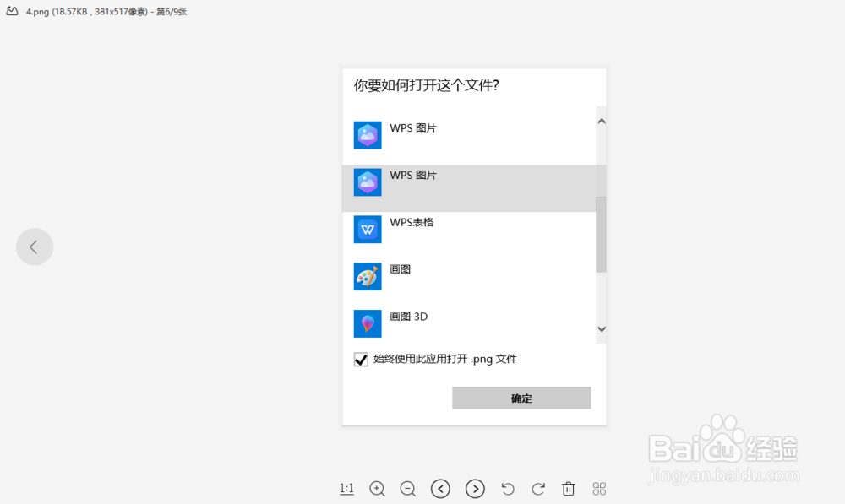Click the 1:1 actual size button
This screenshot has width=845, height=504.
(346, 489)
